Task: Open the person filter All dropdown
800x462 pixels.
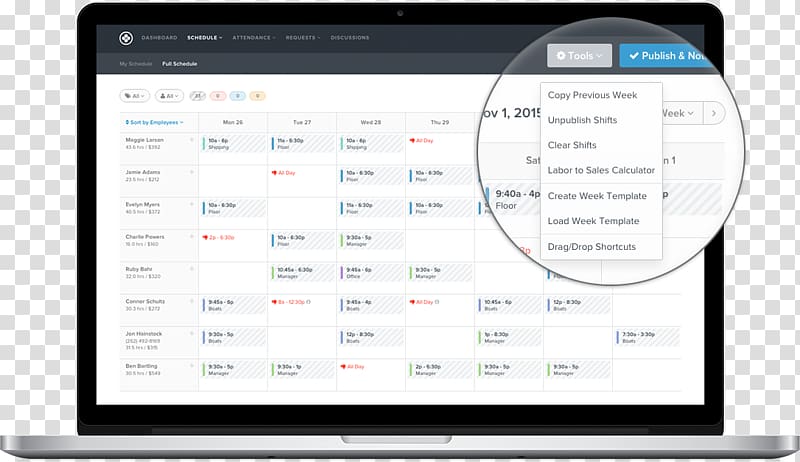Action: tap(169, 96)
